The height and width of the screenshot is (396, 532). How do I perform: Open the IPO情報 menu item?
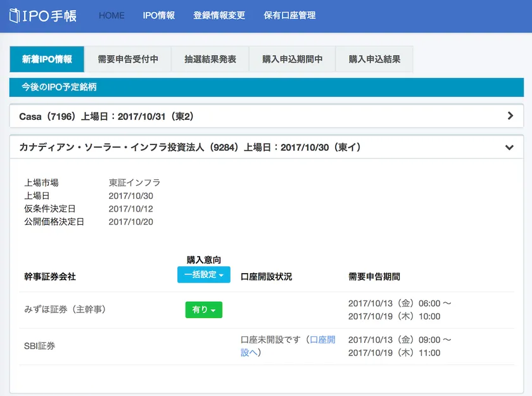tap(158, 15)
